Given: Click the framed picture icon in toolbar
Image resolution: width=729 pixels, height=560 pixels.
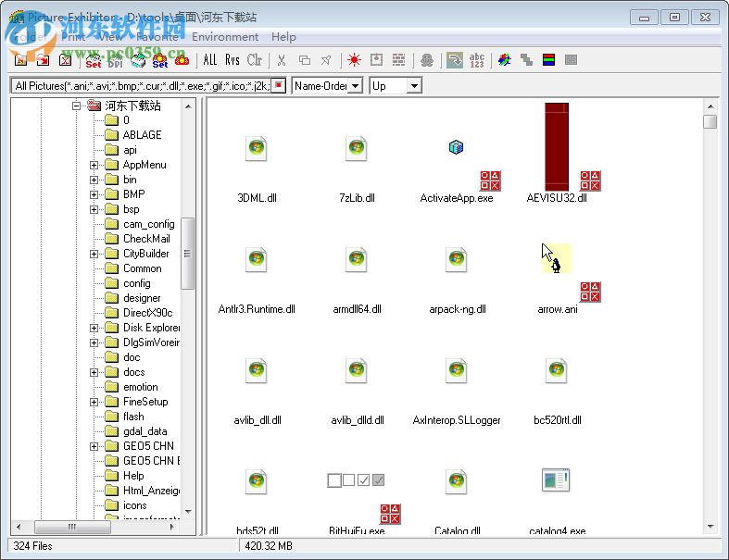Looking at the screenshot, I should tap(376, 59).
